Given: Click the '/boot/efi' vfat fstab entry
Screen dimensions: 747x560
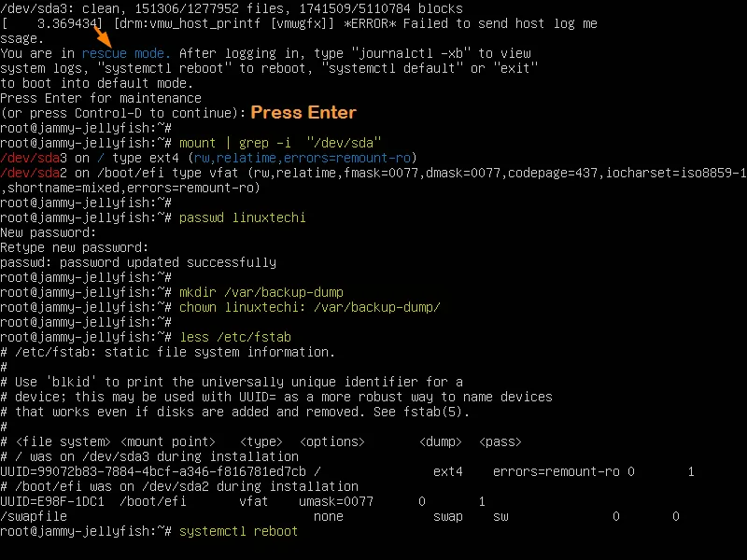Looking at the screenshot, I should click(149, 501).
